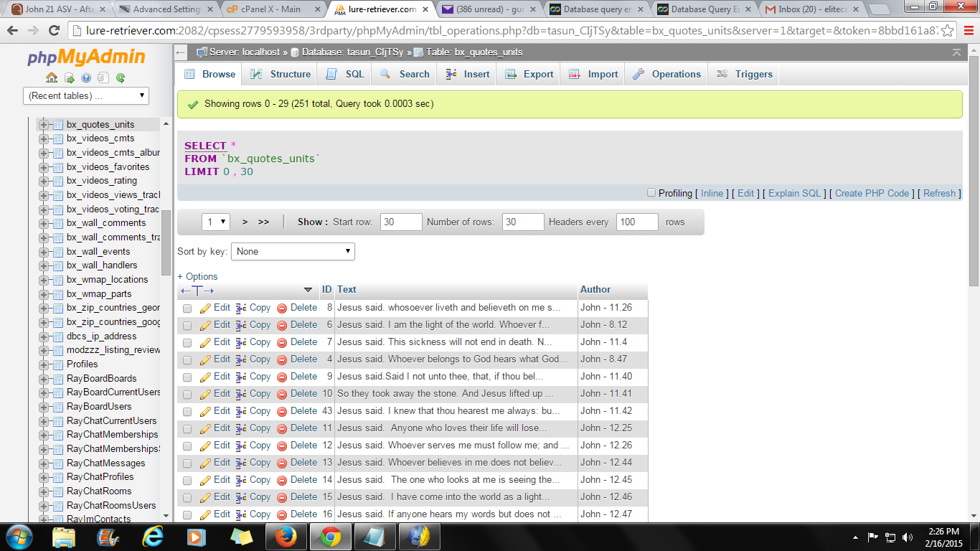Click the volume icon in system tray
The width and height of the screenshot is (980, 551).
908,537
